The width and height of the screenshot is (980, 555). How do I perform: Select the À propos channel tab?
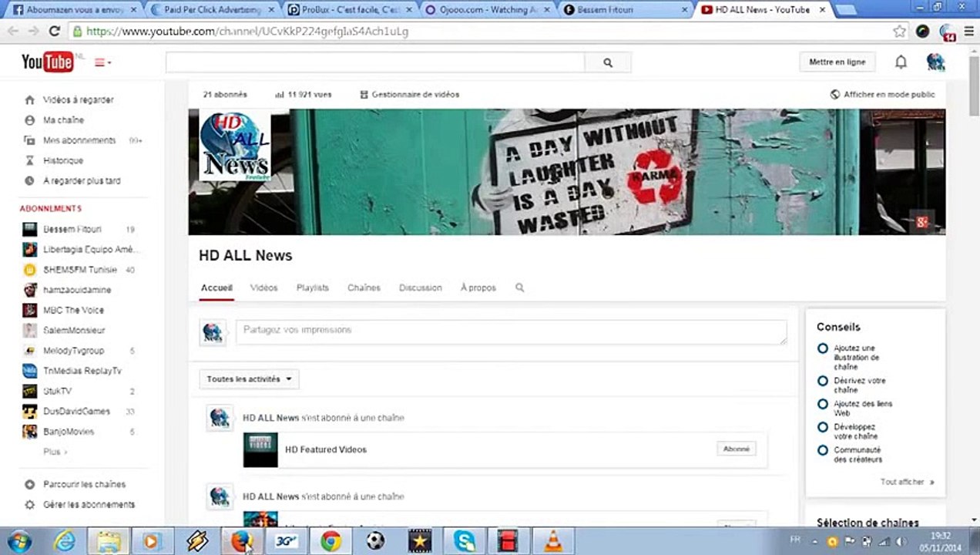pos(478,288)
